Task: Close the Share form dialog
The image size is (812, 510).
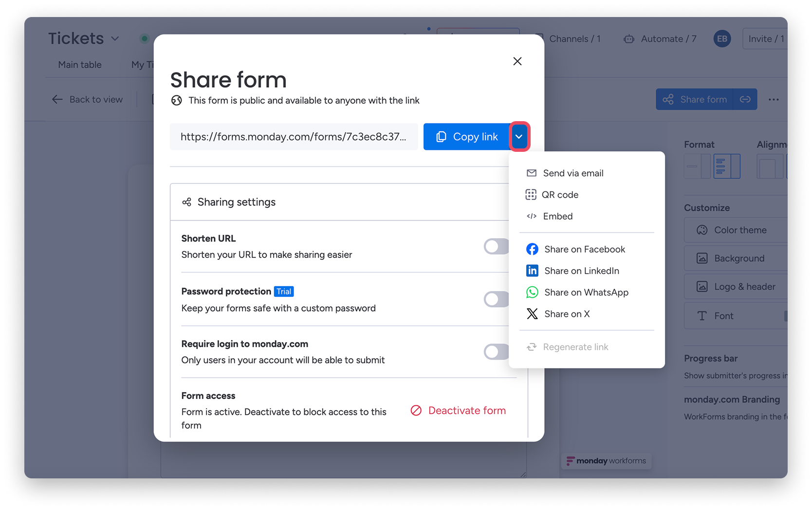Action: click(x=517, y=61)
